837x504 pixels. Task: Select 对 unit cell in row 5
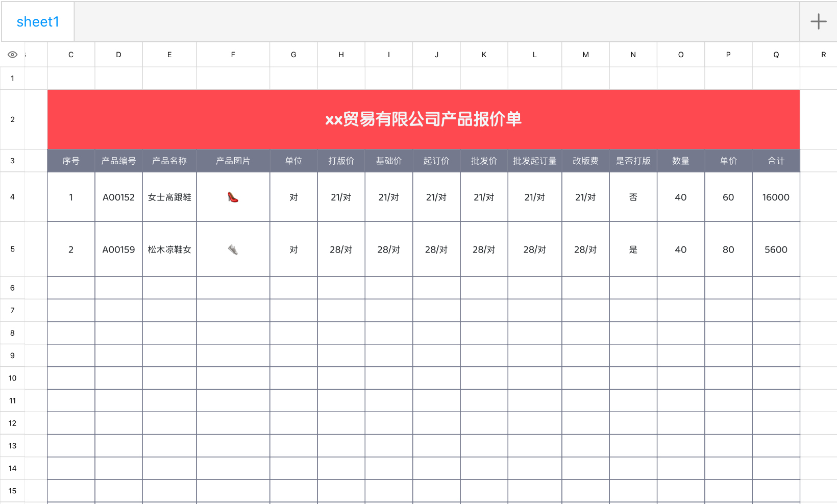(293, 249)
